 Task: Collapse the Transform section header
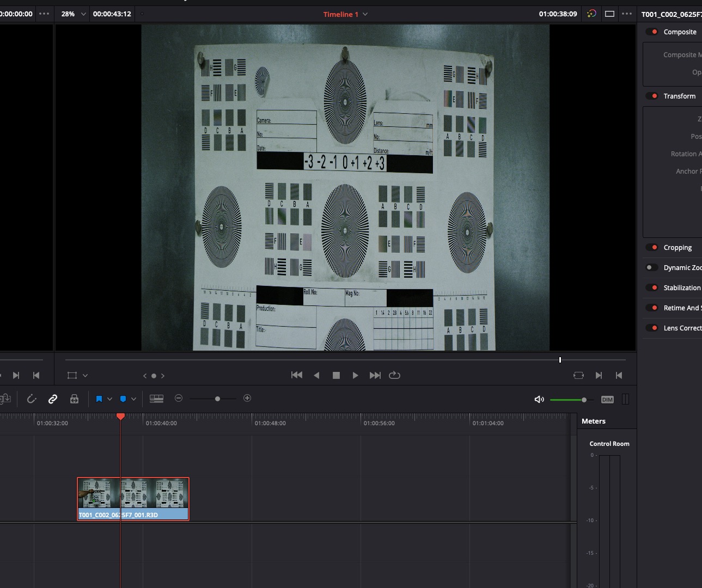point(679,96)
